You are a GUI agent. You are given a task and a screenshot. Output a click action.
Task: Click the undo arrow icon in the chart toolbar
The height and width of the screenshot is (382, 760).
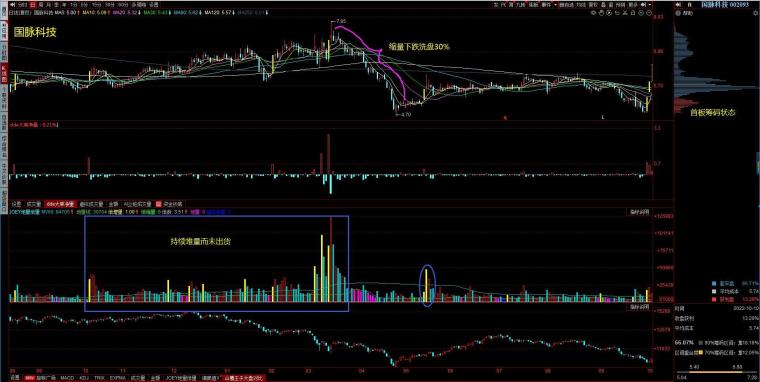pyautogui.click(x=617, y=13)
